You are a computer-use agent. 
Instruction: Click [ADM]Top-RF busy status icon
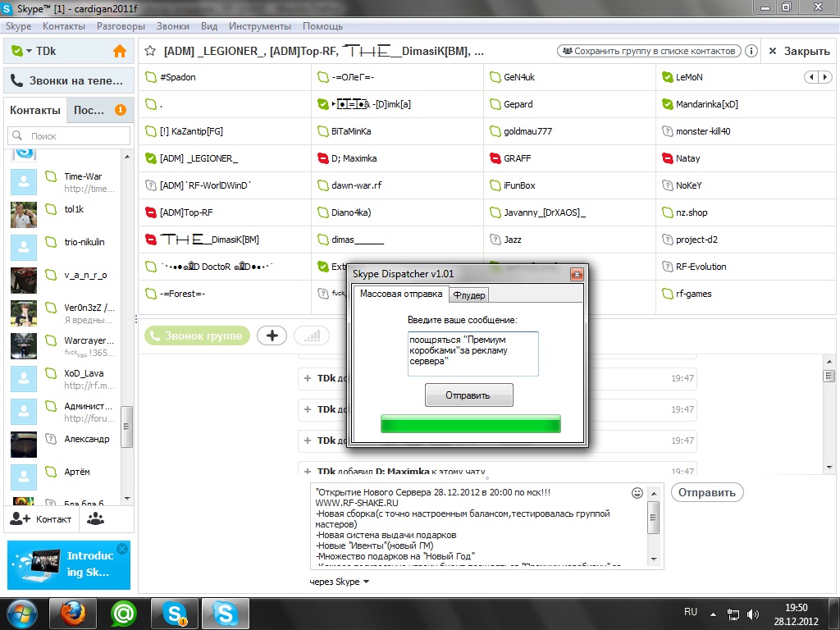coord(151,212)
